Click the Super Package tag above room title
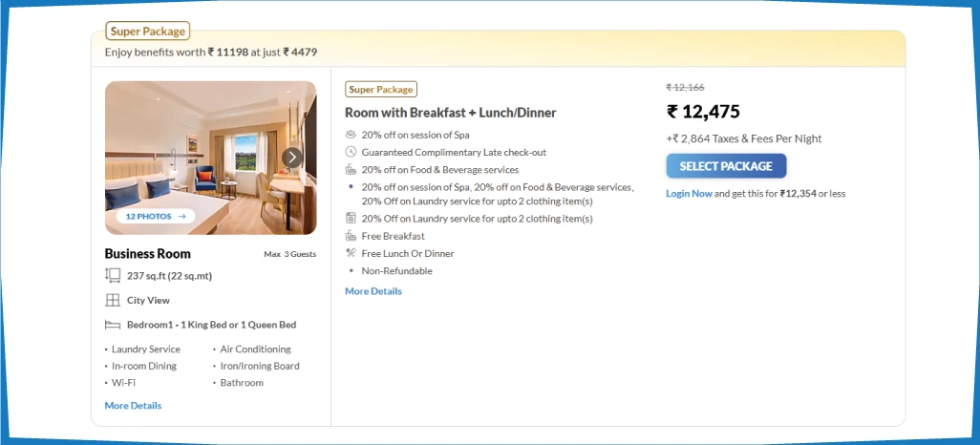Screen dimensions: 980x445 (381, 90)
